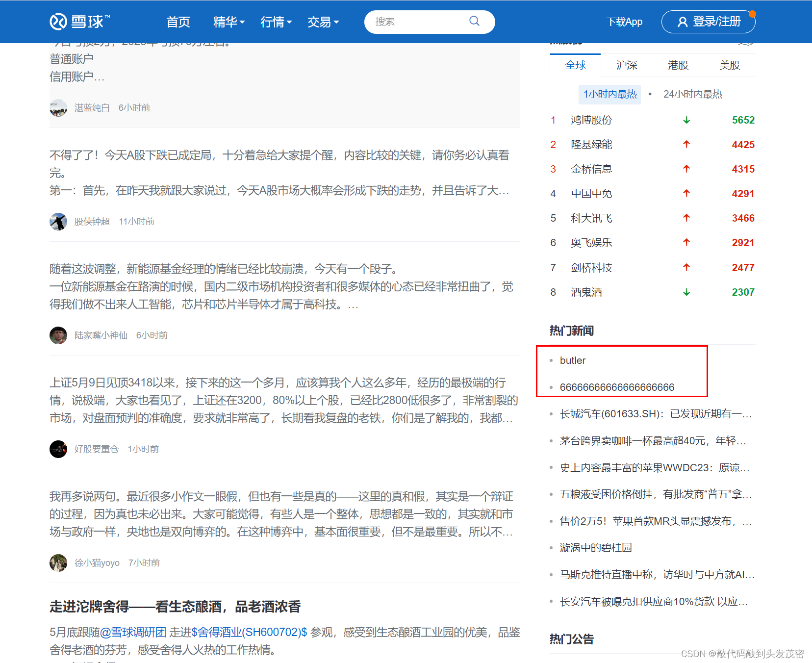Open post starting 不得了了！今天A股下跌
This screenshot has width=812, height=663.
click(x=279, y=173)
